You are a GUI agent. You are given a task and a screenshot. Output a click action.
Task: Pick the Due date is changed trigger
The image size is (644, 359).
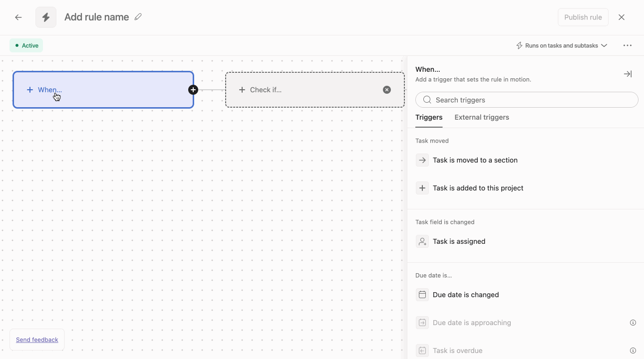point(465,295)
